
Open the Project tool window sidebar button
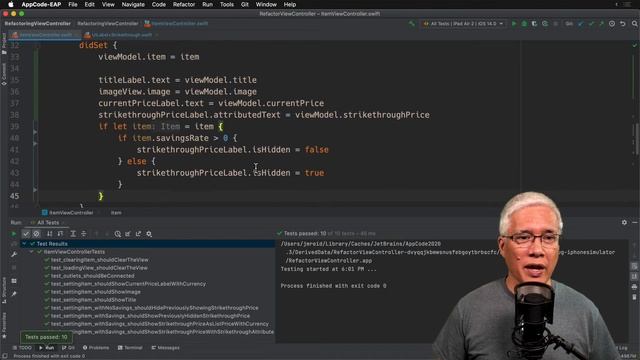4,44
